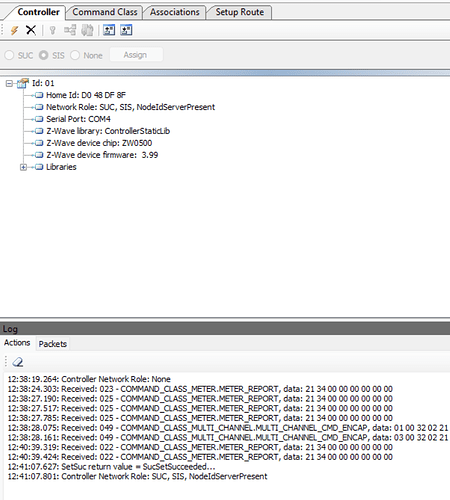Switch to the Associations tab

pyautogui.click(x=174, y=12)
